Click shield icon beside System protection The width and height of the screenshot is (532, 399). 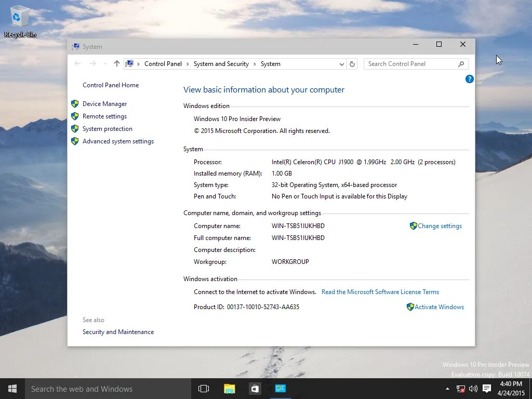75,129
